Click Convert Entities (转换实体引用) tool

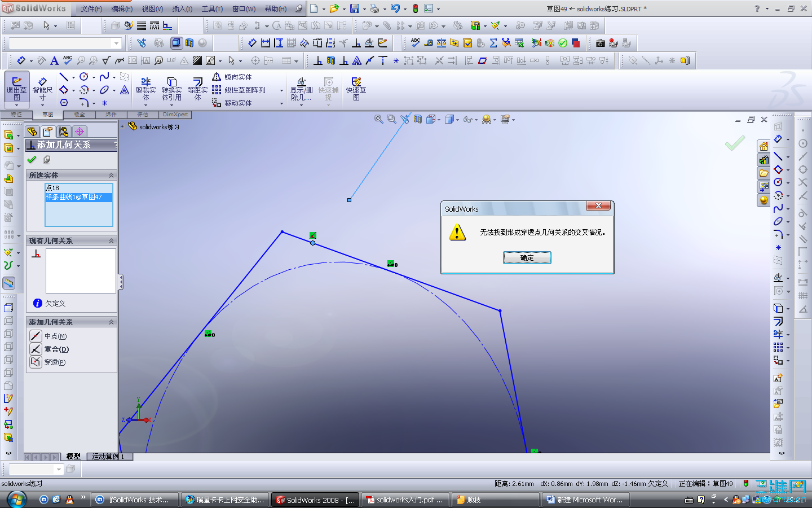tap(171, 89)
